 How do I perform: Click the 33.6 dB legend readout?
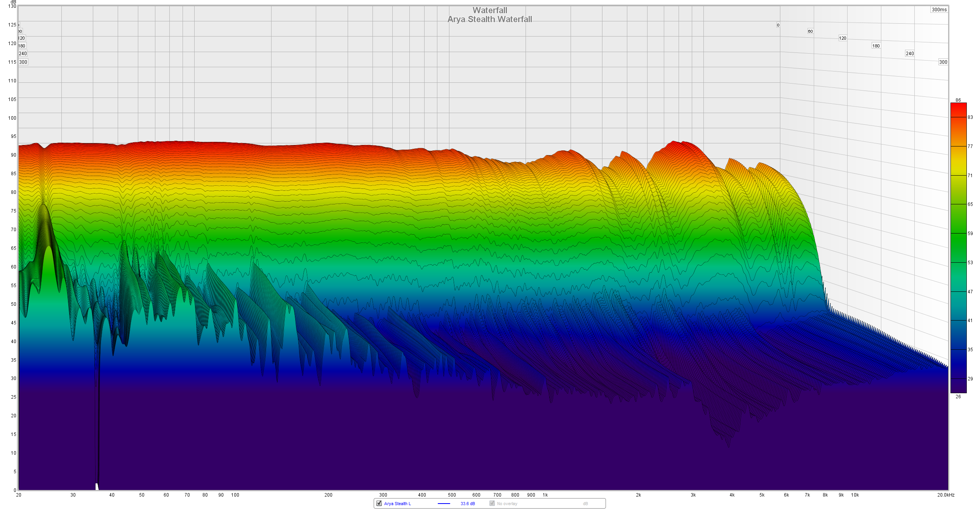[468, 504]
